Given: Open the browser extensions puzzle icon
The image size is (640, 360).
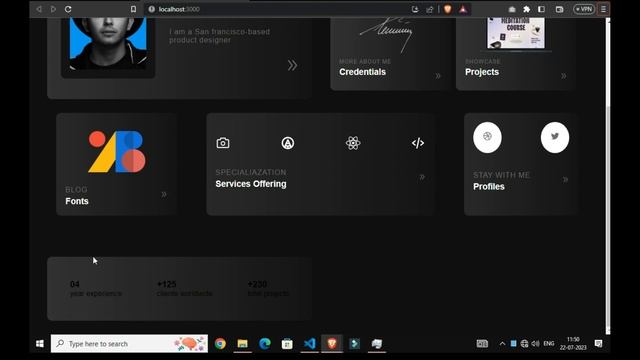Looking at the screenshot, I should click(527, 9).
